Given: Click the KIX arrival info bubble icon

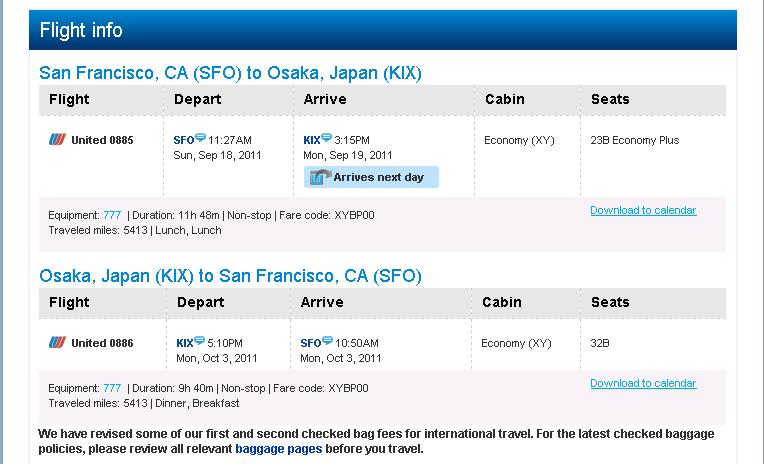Looking at the screenshot, I should (x=326, y=137).
